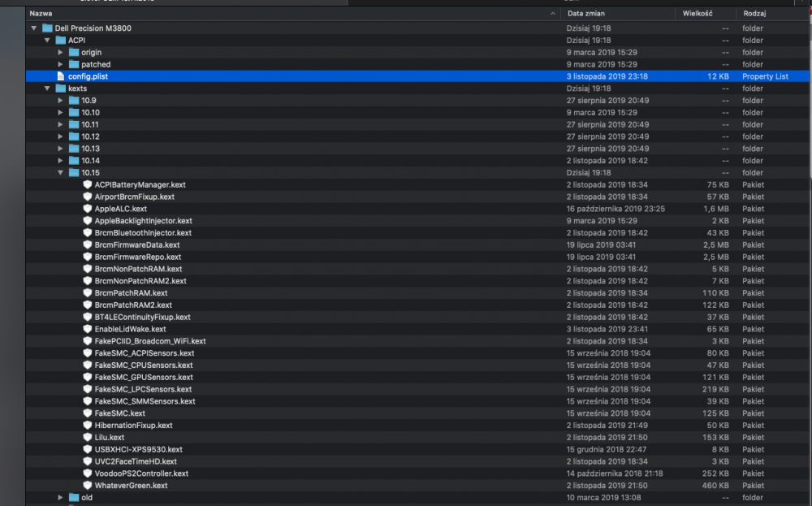Click the origin folder name
The width and height of the screenshot is (812, 506).
click(x=91, y=52)
